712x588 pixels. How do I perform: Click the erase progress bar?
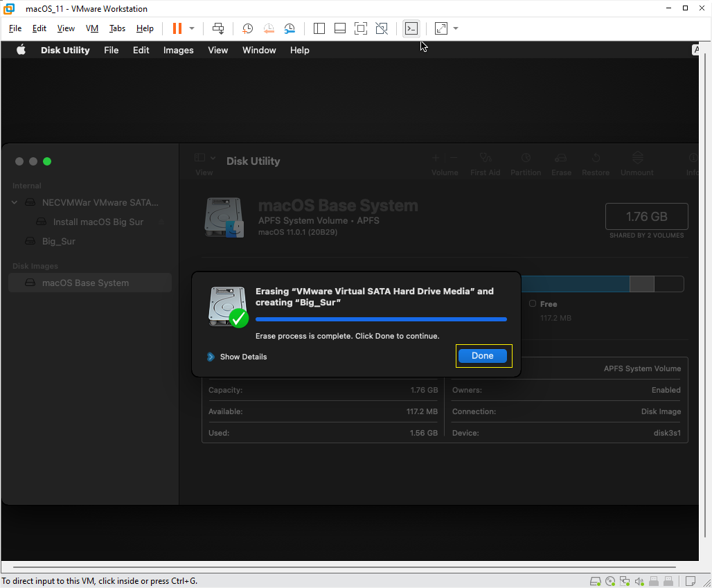[x=381, y=319]
